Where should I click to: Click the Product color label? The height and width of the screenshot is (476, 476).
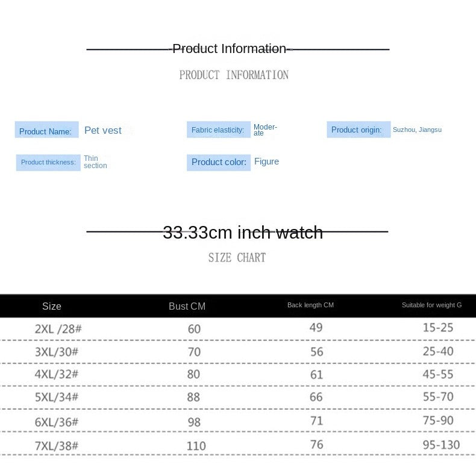[219, 162]
